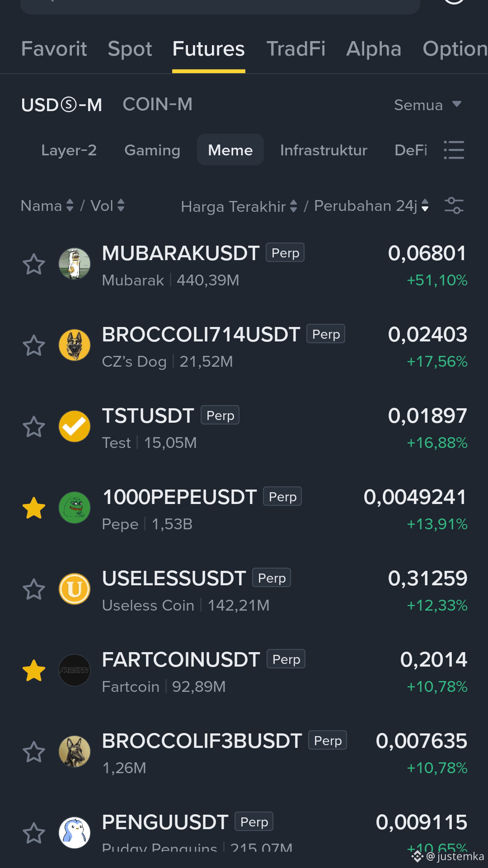Sort by Perubahan 24j arrows
Screen dimensions: 488x868
371,206
